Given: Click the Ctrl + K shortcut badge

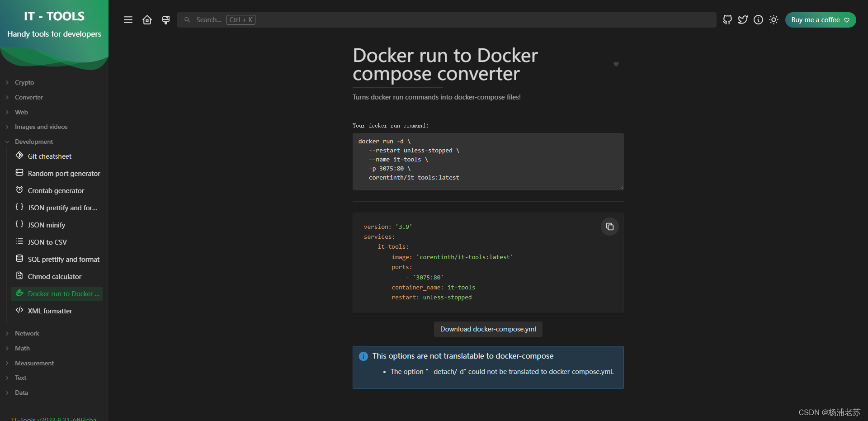Looking at the screenshot, I should coord(241,20).
